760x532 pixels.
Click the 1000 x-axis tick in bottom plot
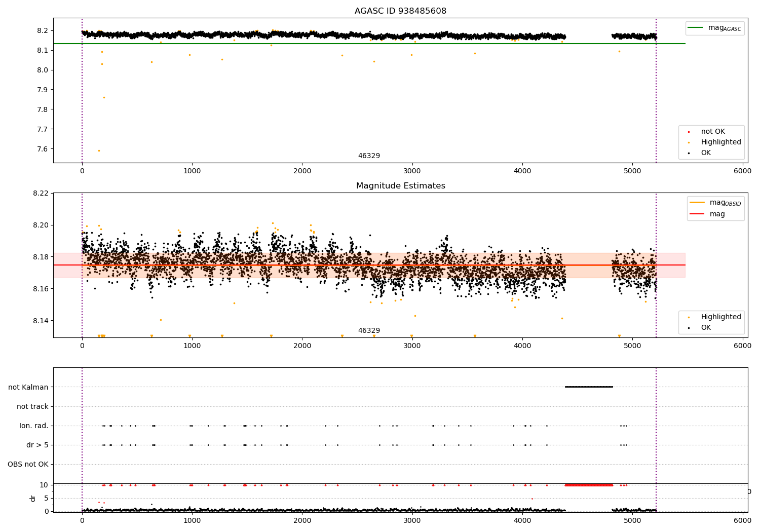click(x=192, y=521)
